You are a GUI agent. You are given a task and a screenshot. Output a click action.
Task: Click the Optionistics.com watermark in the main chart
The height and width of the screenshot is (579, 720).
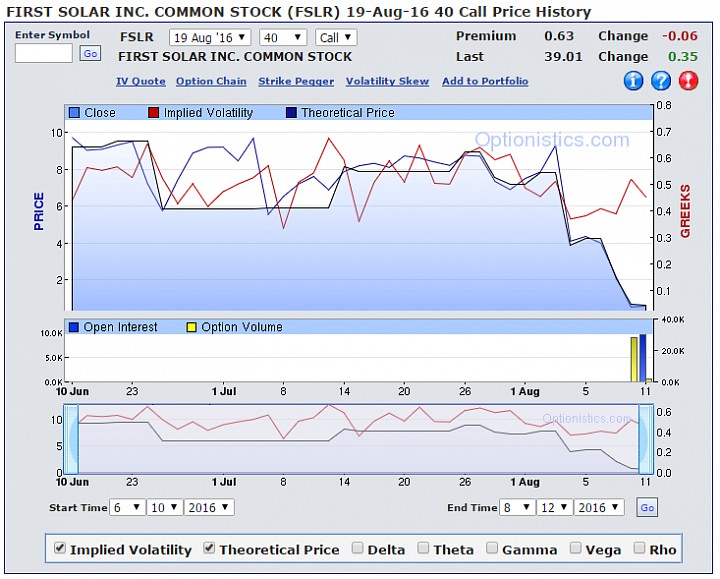[x=552, y=140]
